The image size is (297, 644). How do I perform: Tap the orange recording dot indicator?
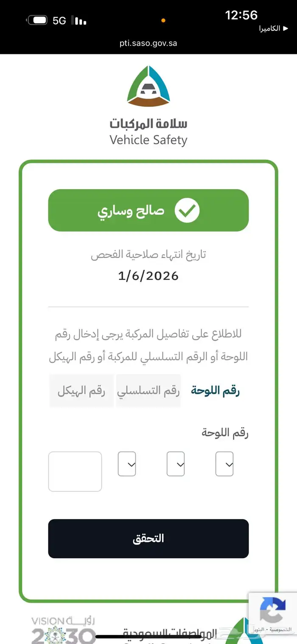click(x=163, y=20)
